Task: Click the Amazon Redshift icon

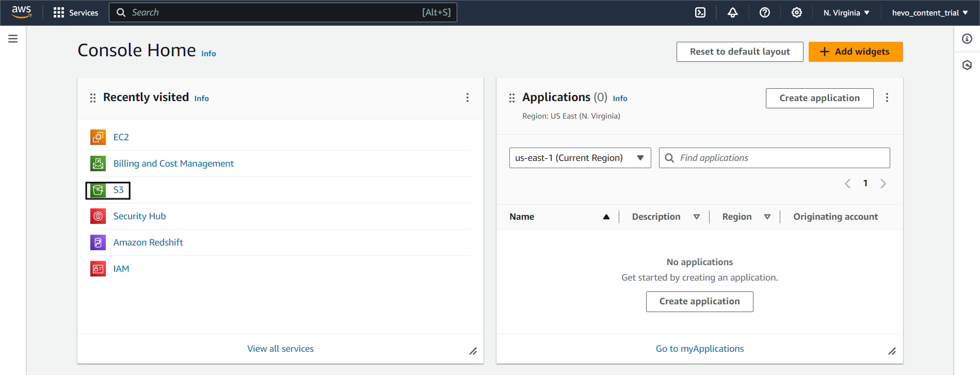Action: click(98, 242)
